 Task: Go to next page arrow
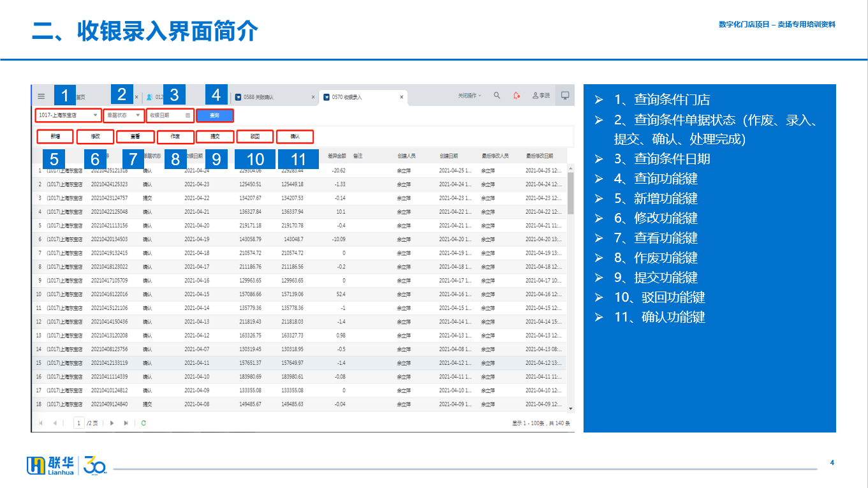pos(112,422)
